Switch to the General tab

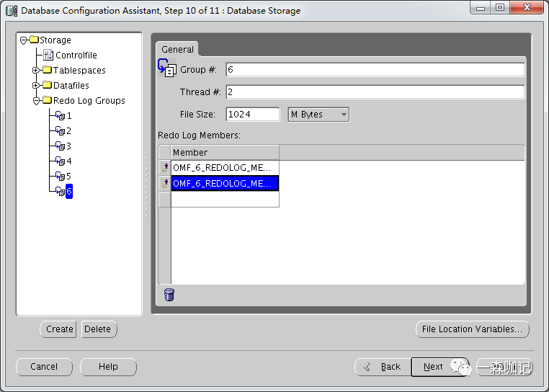[177, 50]
